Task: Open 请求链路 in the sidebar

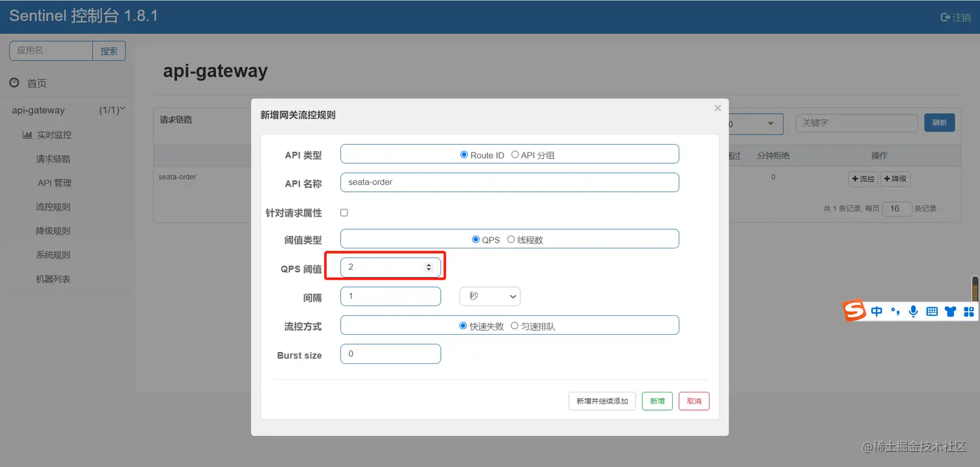Action: tap(53, 159)
